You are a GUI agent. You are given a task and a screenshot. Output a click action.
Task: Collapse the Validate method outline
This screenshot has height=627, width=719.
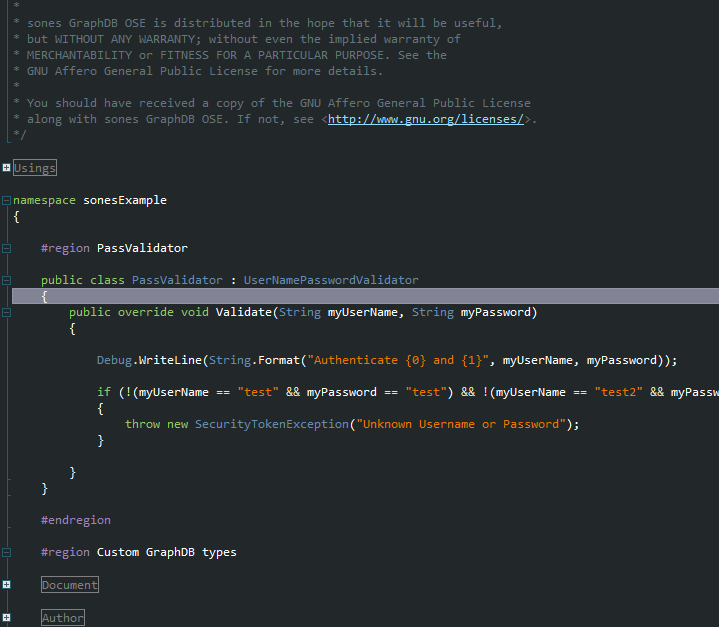click(x=6, y=312)
